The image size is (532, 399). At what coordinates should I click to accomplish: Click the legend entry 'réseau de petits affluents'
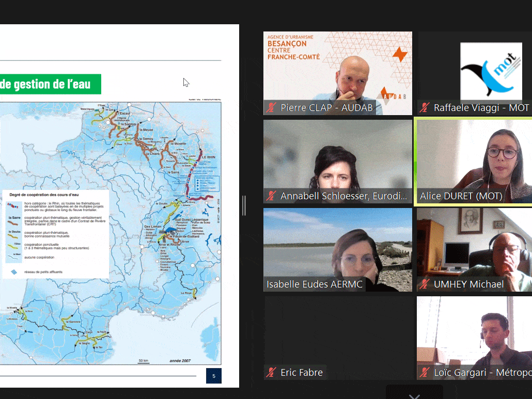(x=43, y=272)
